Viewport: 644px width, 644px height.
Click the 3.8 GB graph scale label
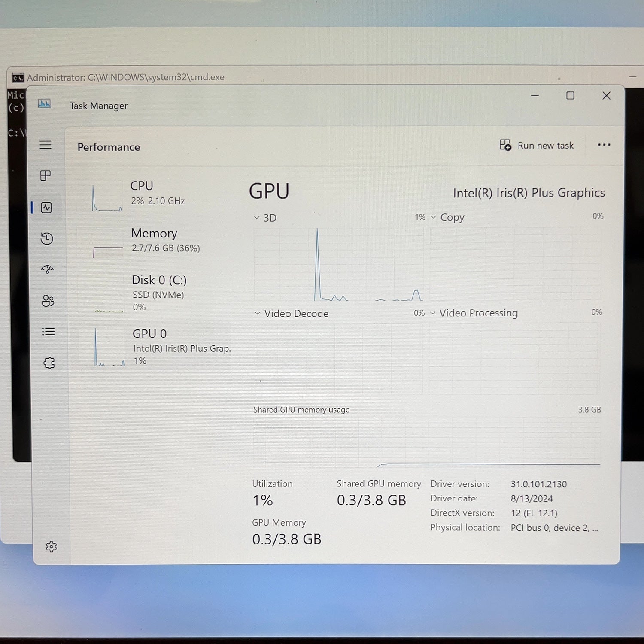pos(589,410)
